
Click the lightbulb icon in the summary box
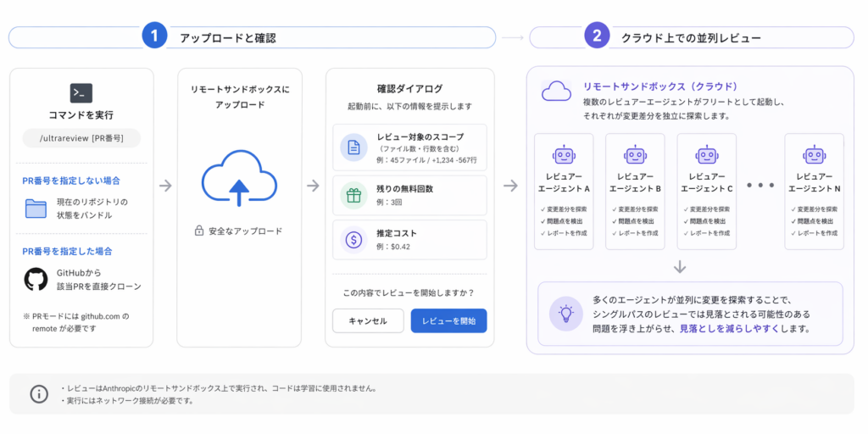pyautogui.click(x=564, y=313)
